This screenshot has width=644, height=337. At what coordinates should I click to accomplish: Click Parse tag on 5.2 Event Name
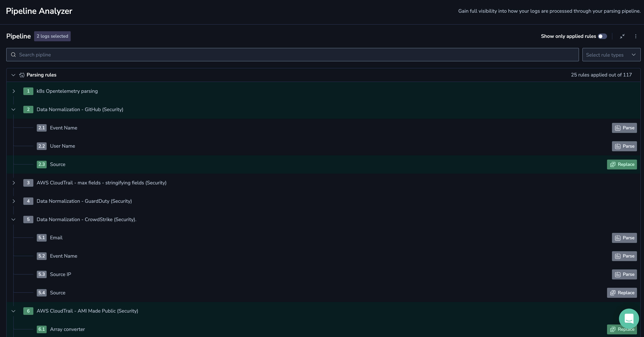624,256
